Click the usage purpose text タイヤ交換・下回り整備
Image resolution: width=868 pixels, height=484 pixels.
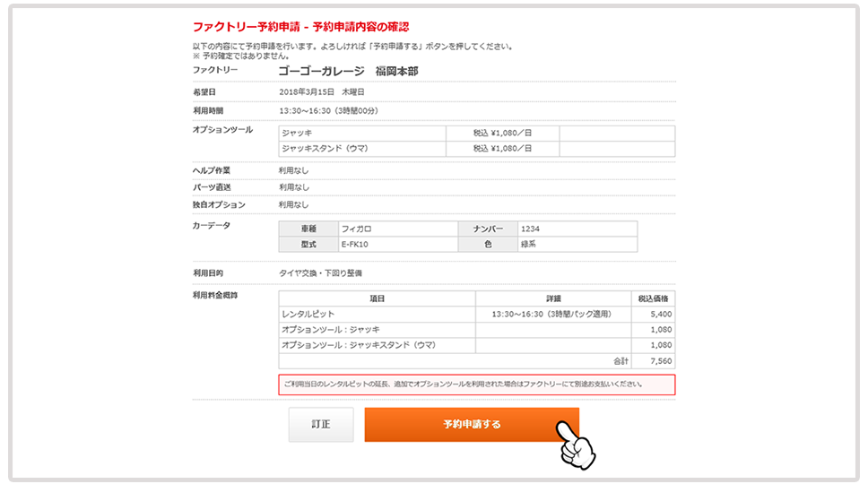click(x=321, y=272)
